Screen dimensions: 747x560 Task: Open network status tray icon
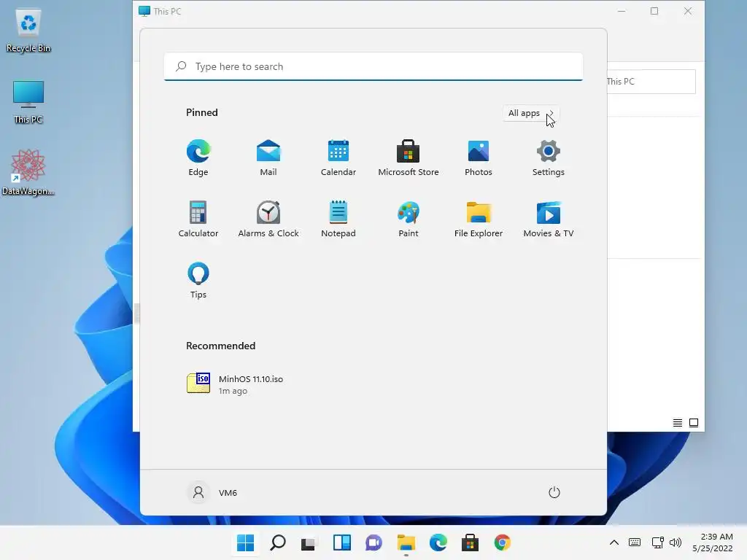(x=657, y=542)
